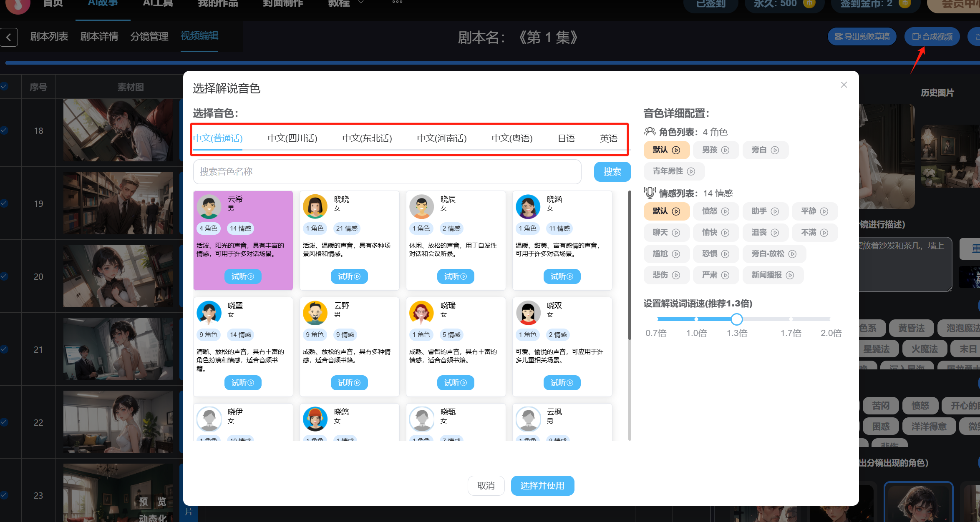Uncheck storyboard row 23's checkbox

(x=5, y=495)
